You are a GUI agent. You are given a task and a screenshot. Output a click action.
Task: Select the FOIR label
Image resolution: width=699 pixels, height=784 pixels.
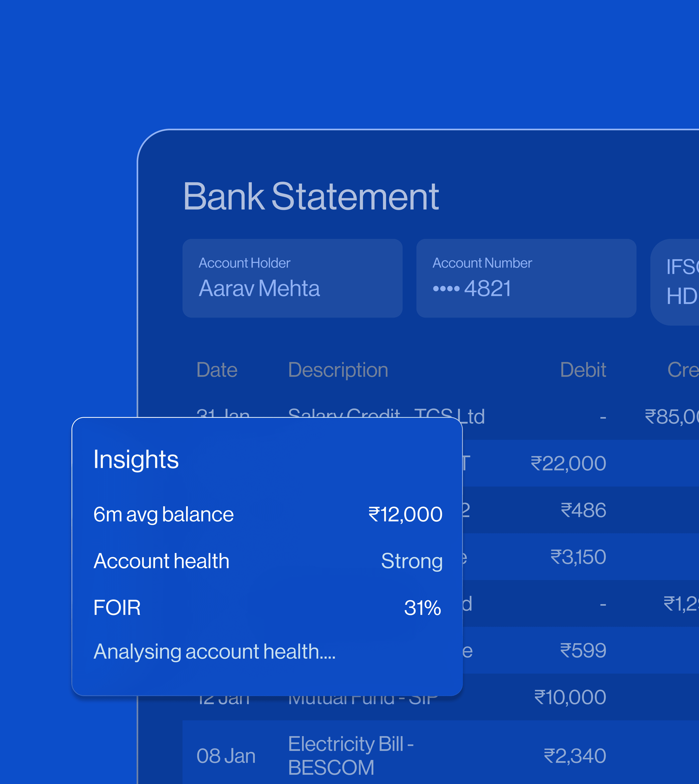point(117,608)
